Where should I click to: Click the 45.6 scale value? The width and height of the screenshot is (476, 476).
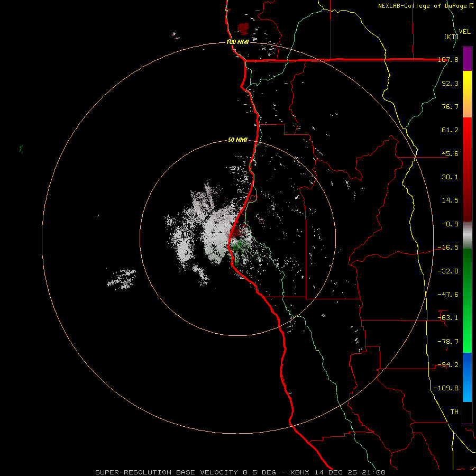pos(450,153)
